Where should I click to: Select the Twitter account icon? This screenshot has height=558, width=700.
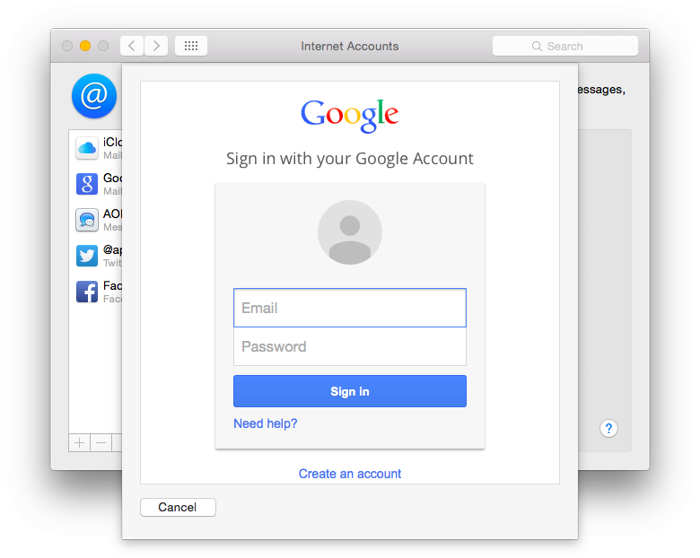click(87, 256)
